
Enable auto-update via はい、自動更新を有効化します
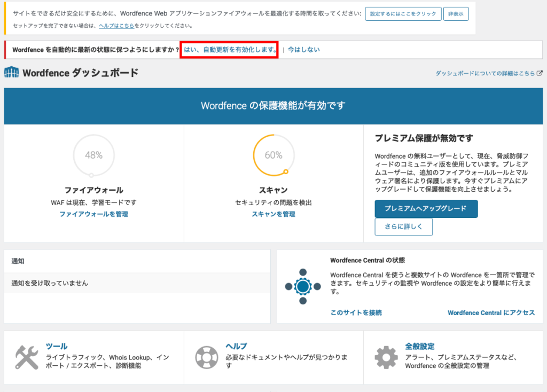230,50
